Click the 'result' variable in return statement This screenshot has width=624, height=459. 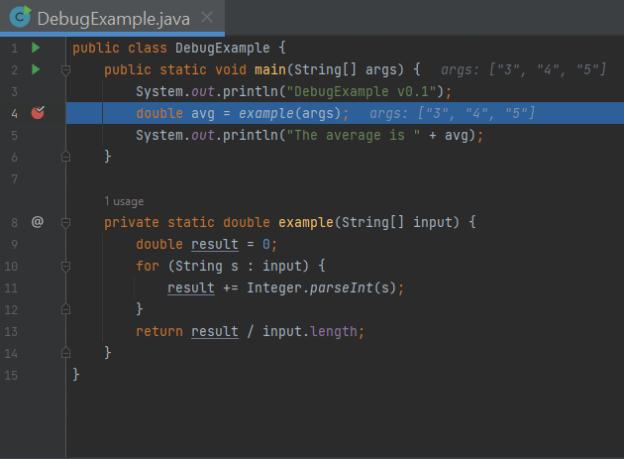click(x=214, y=332)
